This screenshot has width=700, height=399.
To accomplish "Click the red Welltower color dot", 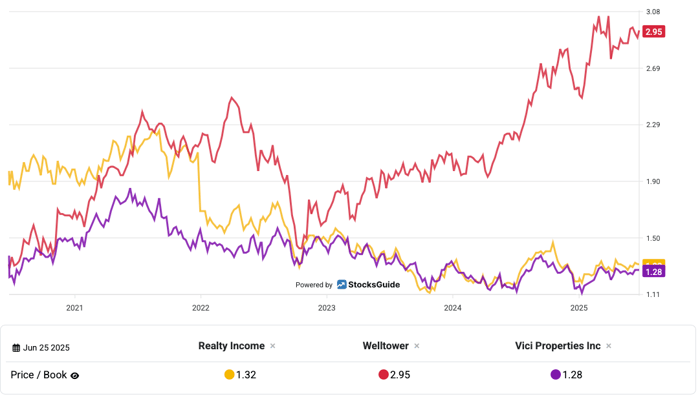I will (383, 375).
